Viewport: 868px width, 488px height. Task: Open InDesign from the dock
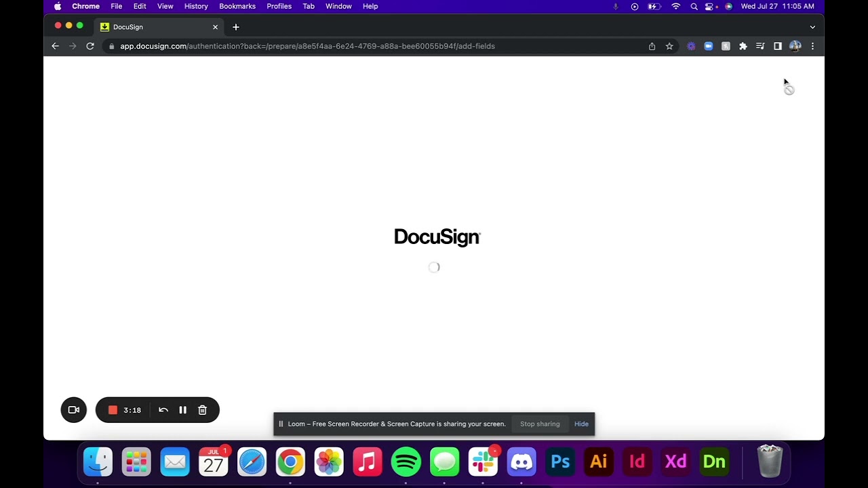point(637,462)
